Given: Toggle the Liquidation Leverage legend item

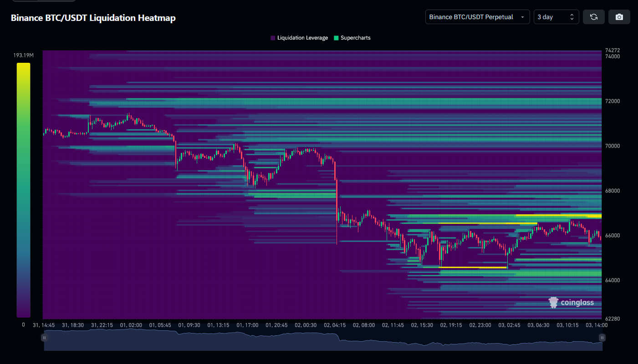Looking at the screenshot, I should pyautogui.click(x=299, y=38).
